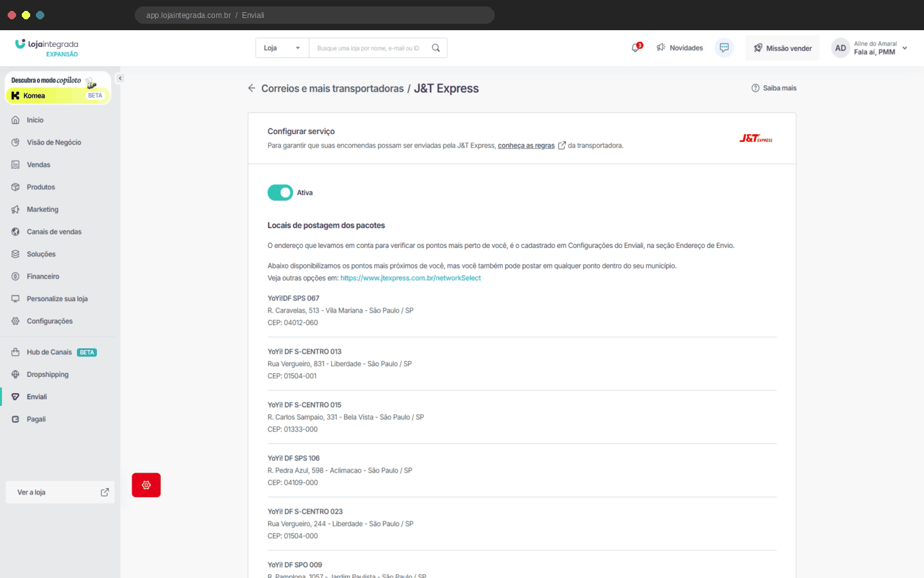The image size is (924, 578).
Task: Select YoYi! DF S-CENTRO 023 location name
Action: pyautogui.click(x=305, y=511)
